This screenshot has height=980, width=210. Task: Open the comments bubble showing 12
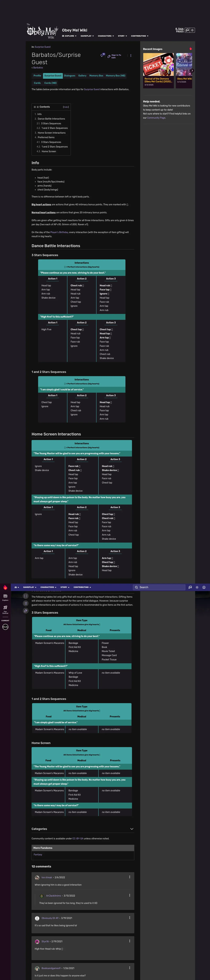click(102, 55)
